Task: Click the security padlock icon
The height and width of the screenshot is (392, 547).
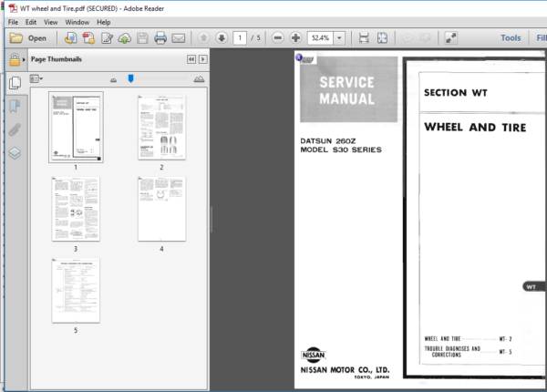Action: (15, 59)
